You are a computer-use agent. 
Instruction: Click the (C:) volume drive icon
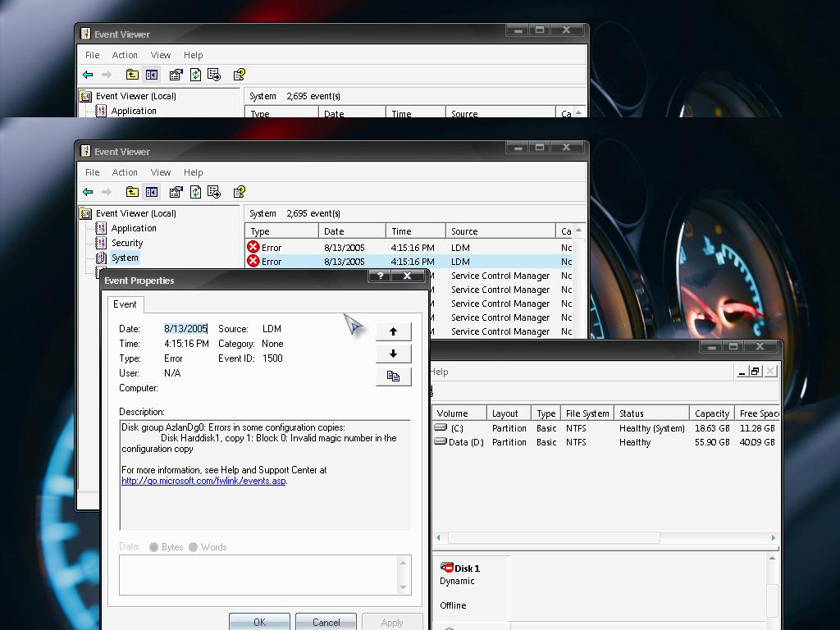pyautogui.click(x=441, y=427)
